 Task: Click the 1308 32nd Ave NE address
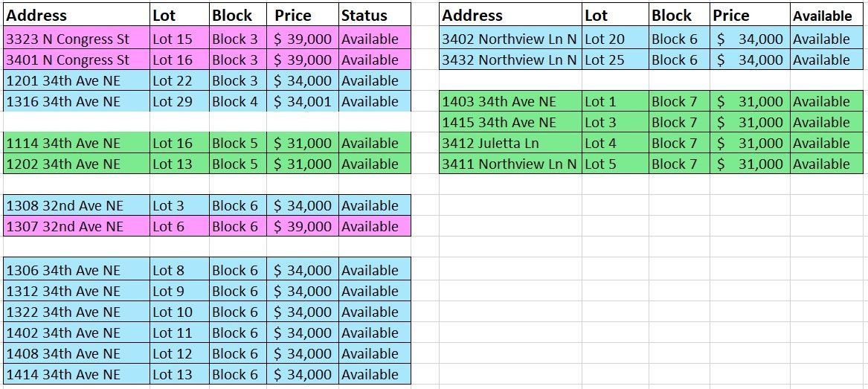point(77,206)
